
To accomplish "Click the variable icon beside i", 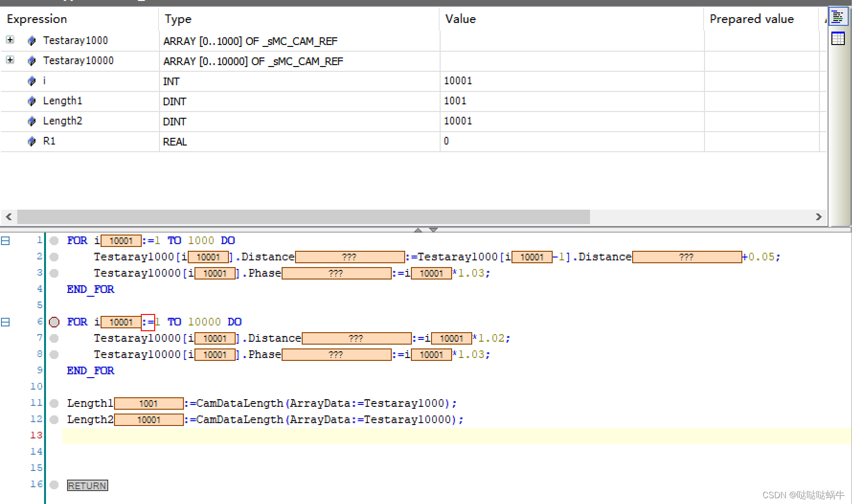I will pos(32,81).
